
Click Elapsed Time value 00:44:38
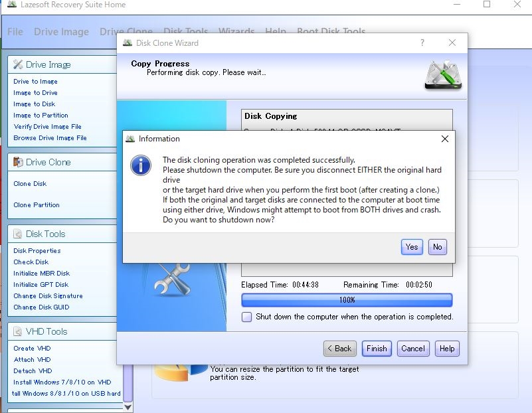pyautogui.click(x=306, y=285)
